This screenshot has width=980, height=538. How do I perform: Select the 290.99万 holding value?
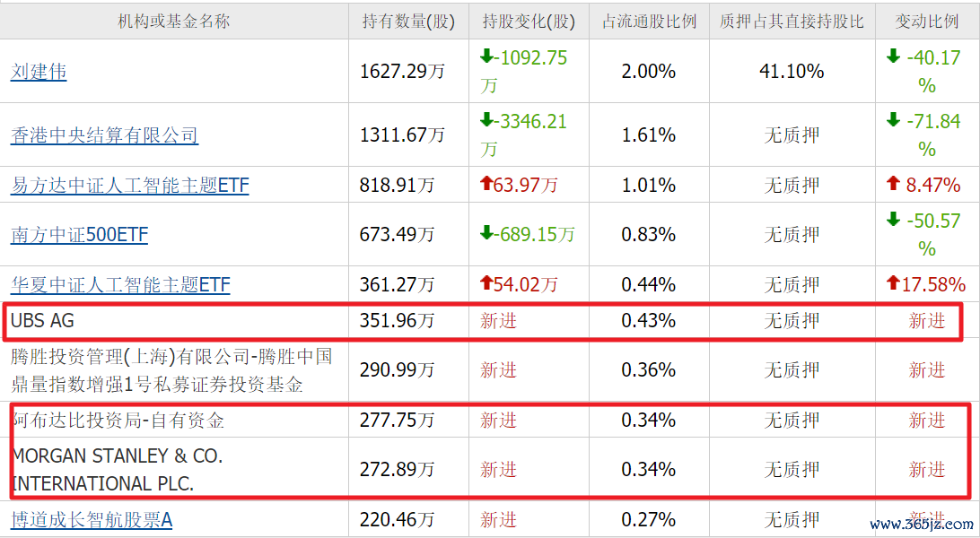pyautogui.click(x=397, y=370)
